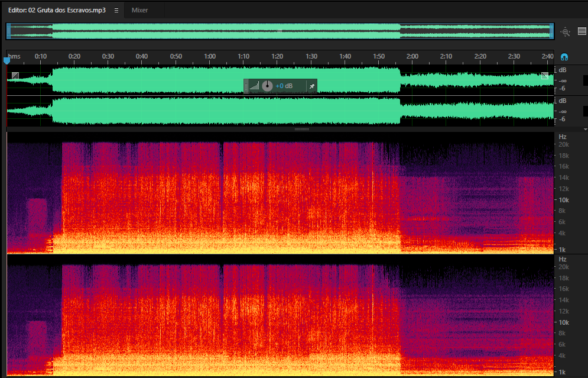Screen dimensions: 588x378
Task: Click the overview navigator's center grip
Action: pos(280,31)
